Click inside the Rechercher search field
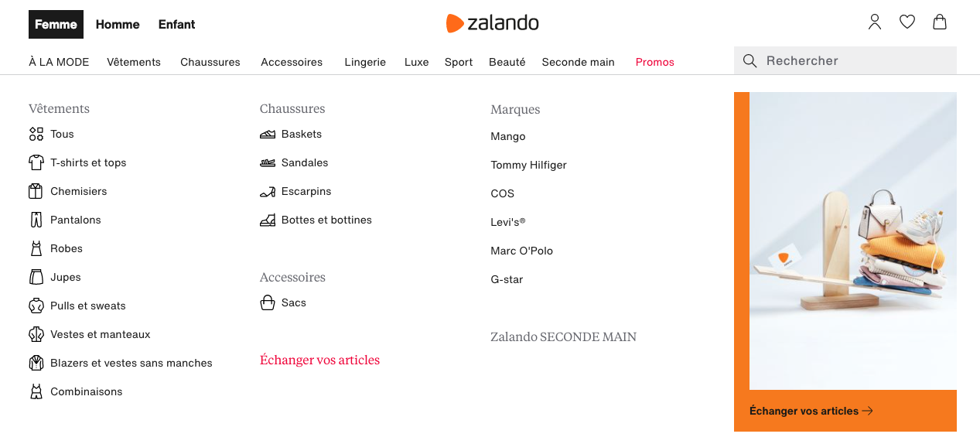Image resolution: width=980 pixels, height=444 pixels. point(845,60)
